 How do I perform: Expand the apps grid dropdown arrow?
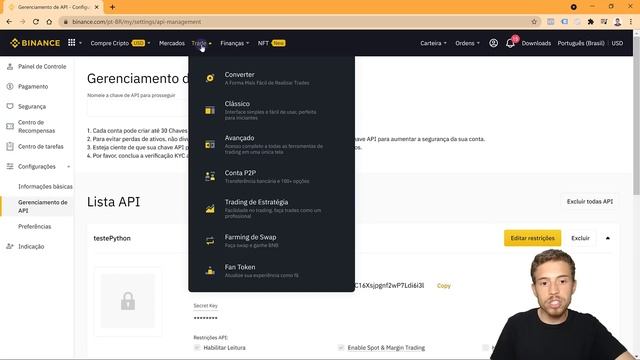[x=80, y=43]
